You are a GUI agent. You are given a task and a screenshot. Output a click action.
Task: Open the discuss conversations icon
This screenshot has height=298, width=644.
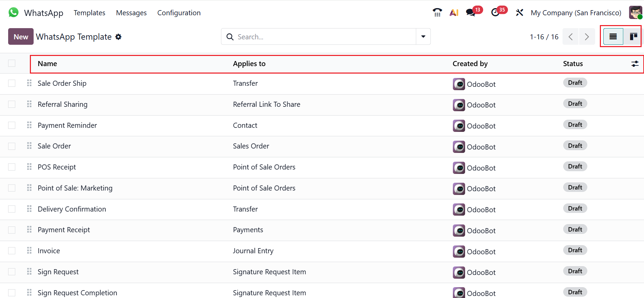471,13
